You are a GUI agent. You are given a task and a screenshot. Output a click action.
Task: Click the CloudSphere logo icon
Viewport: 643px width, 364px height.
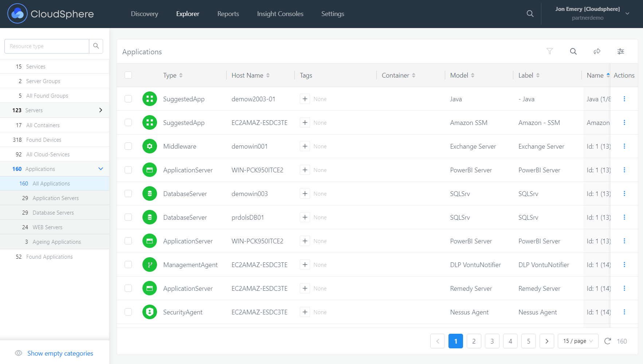[17, 14]
